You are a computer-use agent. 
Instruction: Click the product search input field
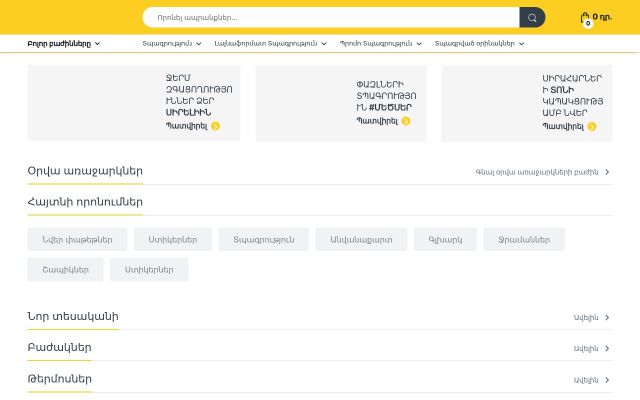point(331,18)
